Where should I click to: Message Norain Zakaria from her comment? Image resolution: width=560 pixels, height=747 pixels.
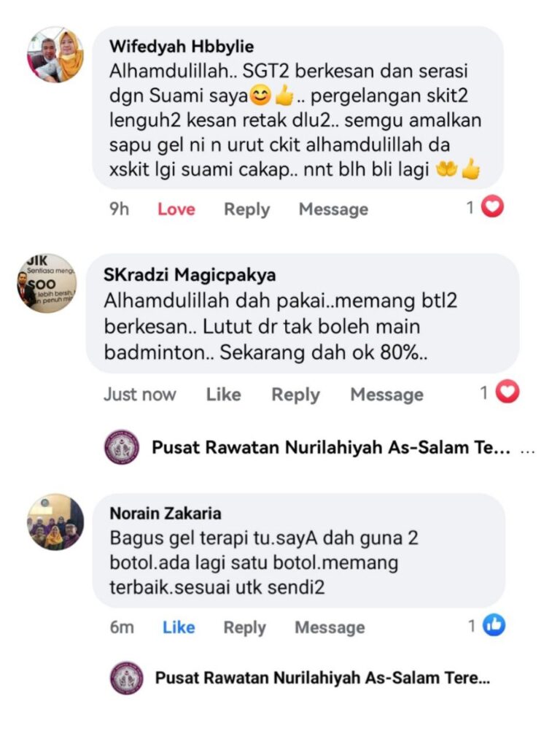click(x=330, y=627)
